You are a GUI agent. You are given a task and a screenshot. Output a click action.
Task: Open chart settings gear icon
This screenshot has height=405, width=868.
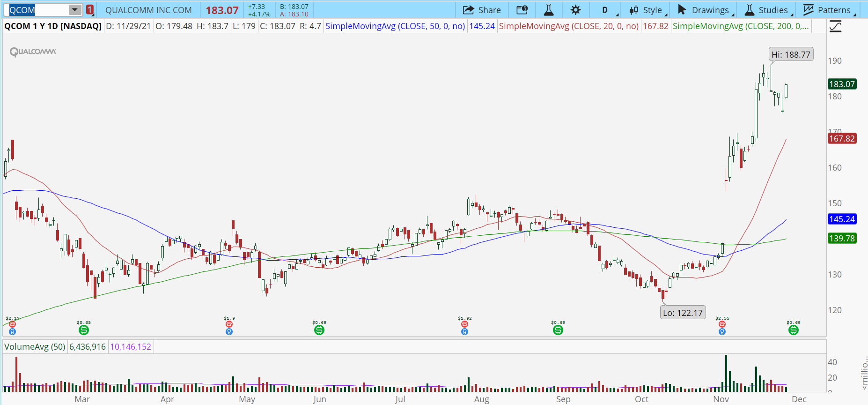[576, 10]
